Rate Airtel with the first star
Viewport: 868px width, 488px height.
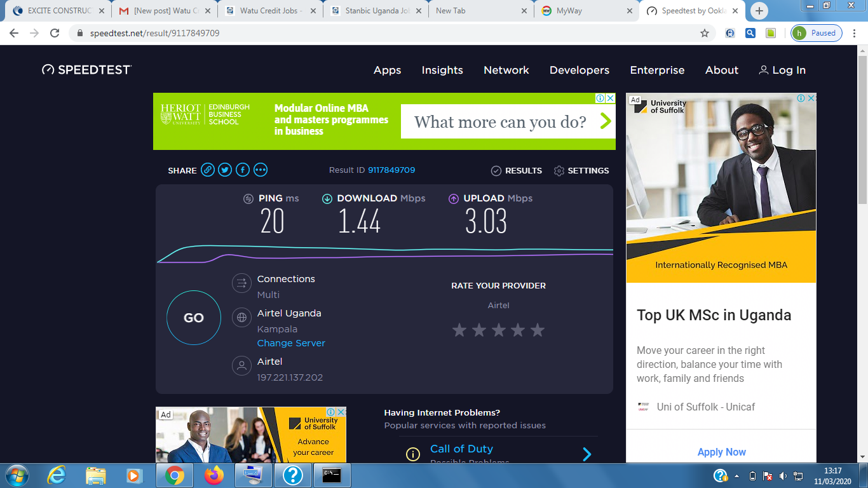[x=459, y=330]
